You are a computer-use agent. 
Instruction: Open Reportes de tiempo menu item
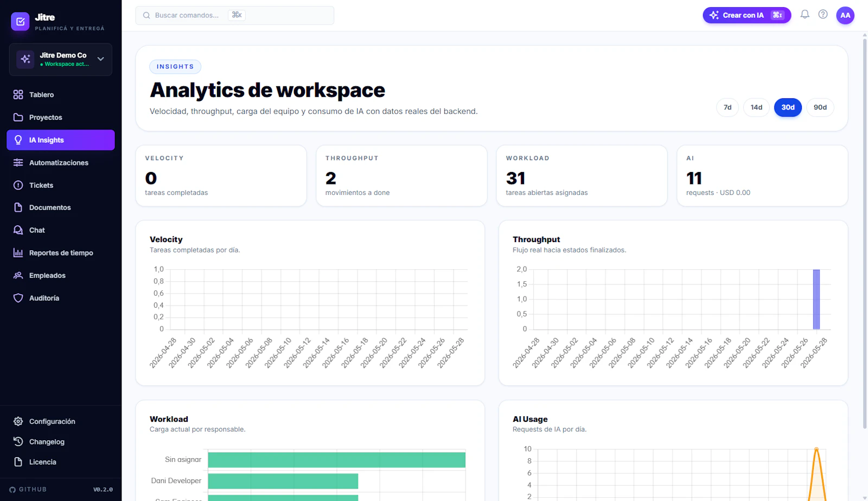point(61,253)
